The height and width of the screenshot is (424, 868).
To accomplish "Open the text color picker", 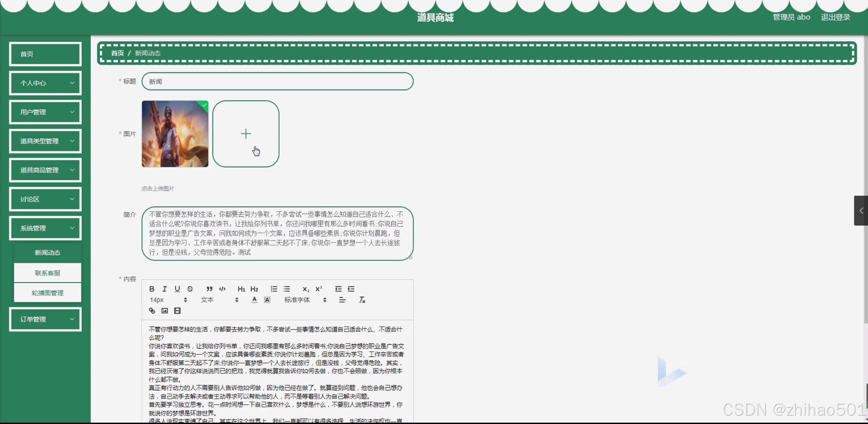I will [x=254, y=300].
